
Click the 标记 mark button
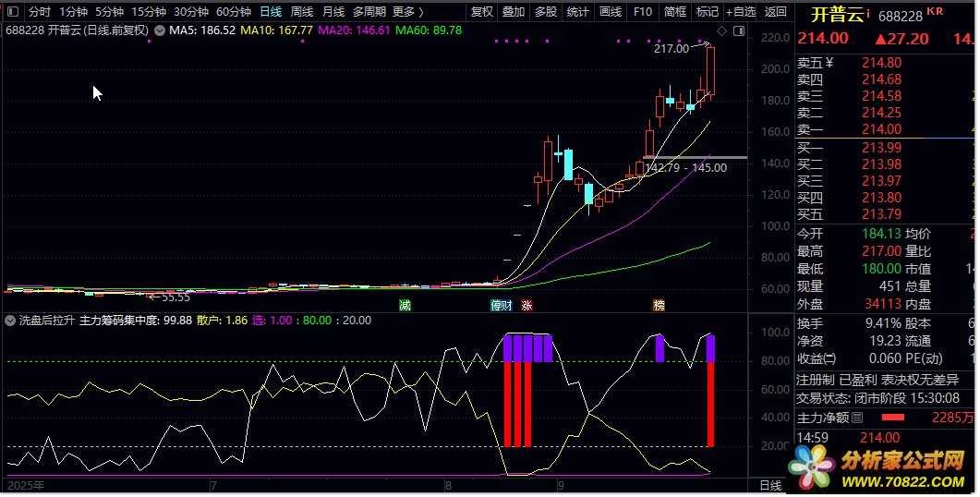click(x=707, y=12)
